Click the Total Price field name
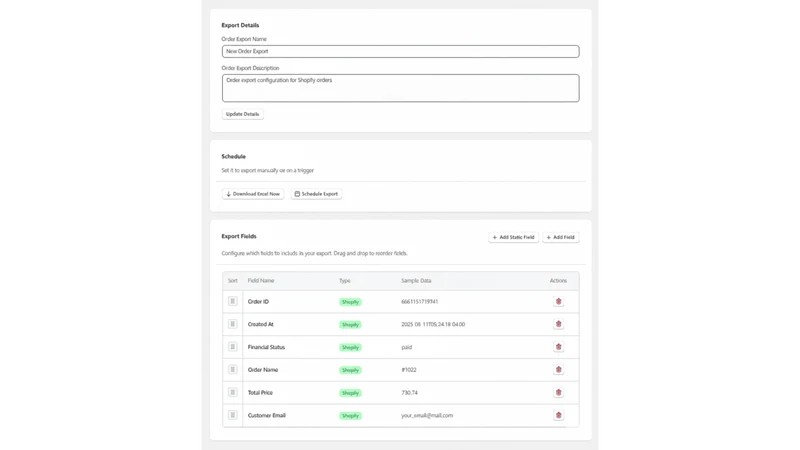The width and height of the screenshot is (800, 450). [260, 392]
